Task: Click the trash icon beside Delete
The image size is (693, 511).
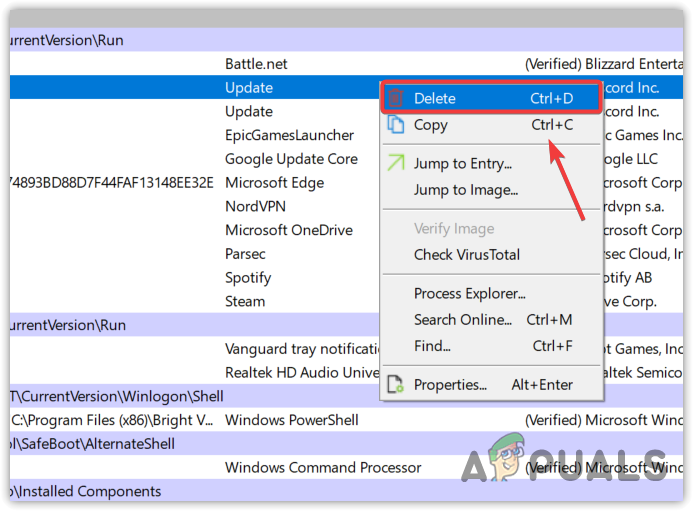Action: tap(396, 98)
